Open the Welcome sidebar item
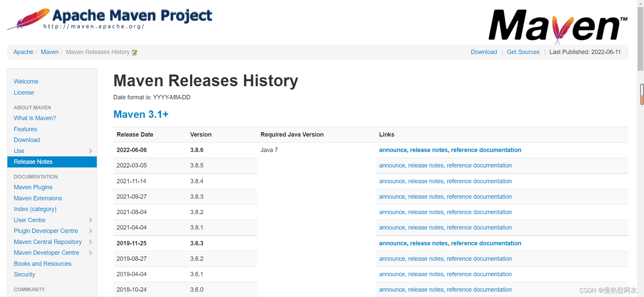Screen dimensions: 644x297 click(x=26, y=82)
